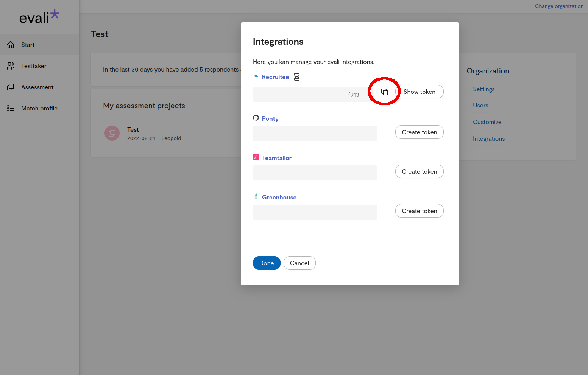The image size is (588, 375).
Task: Copy the Recruitee token to clipboard
Action: click(384, 92)
